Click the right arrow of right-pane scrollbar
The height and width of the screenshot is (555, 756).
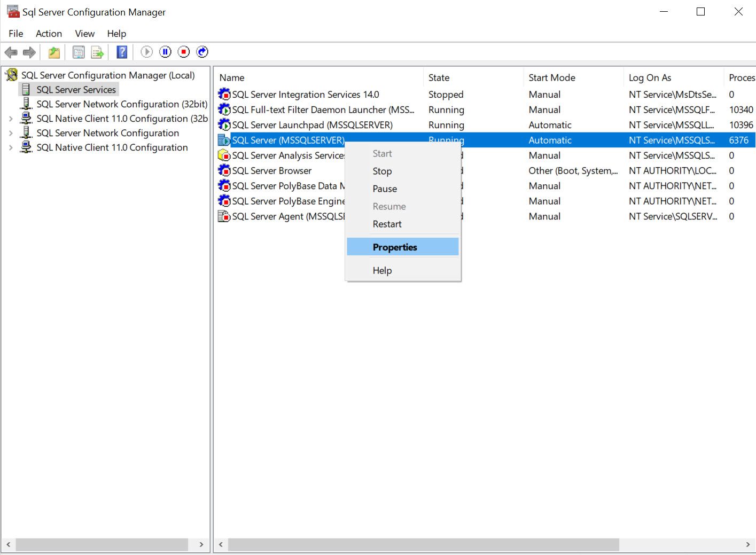pos(747,544)
